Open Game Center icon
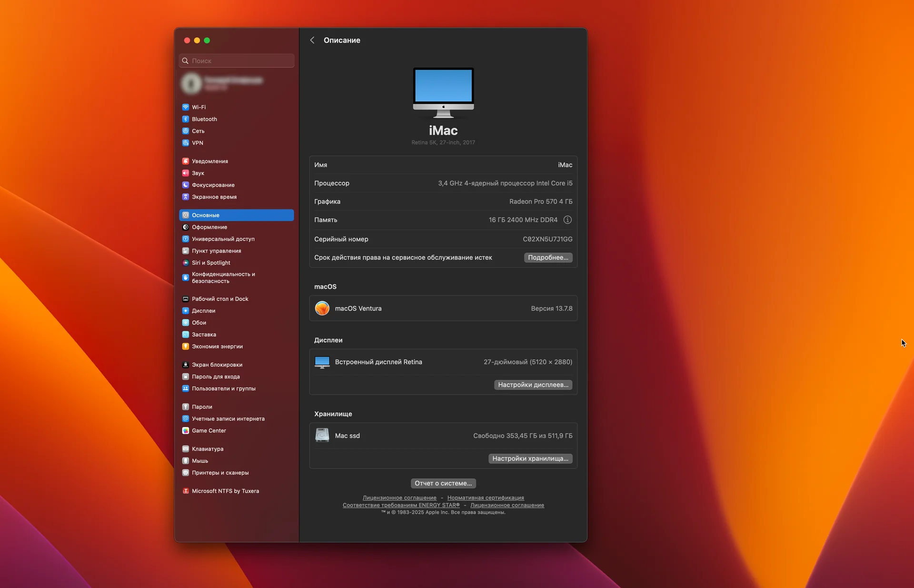 pos(186,431)
